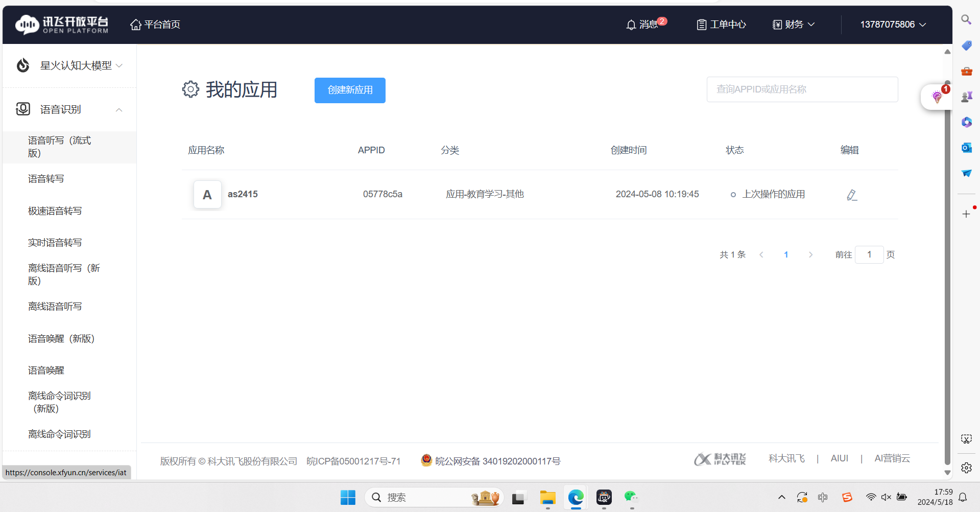Show hidden system tray icons
This screenshot has height=512, width=980.
click(x=781, y=497)
